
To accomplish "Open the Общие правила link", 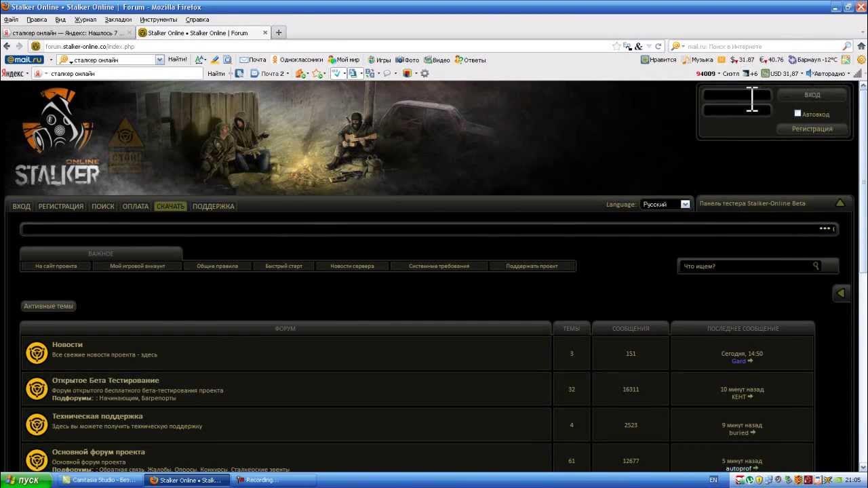I will pos(217,266).
